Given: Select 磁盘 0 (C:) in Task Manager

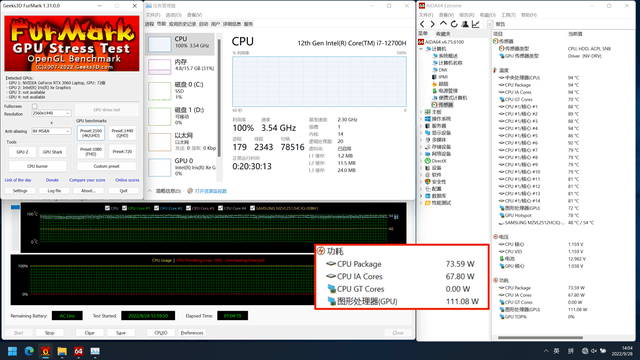Looking at the screenshot, I should tap(180, 91).
